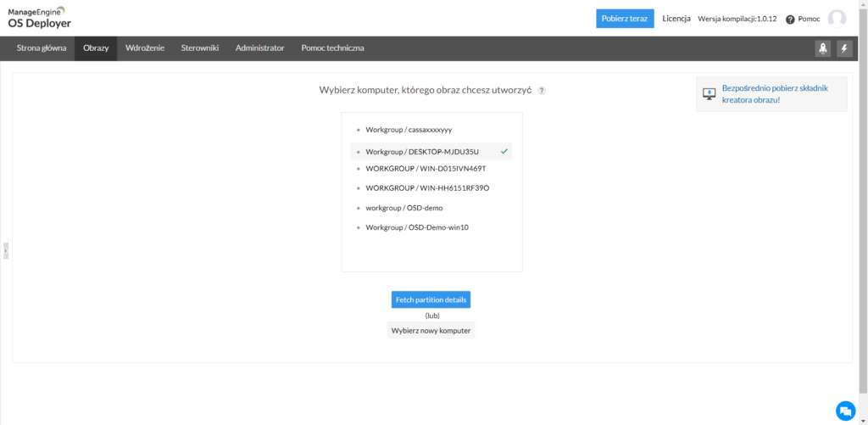Expand the collapsed left side panel arrow

tap(6, 250)
